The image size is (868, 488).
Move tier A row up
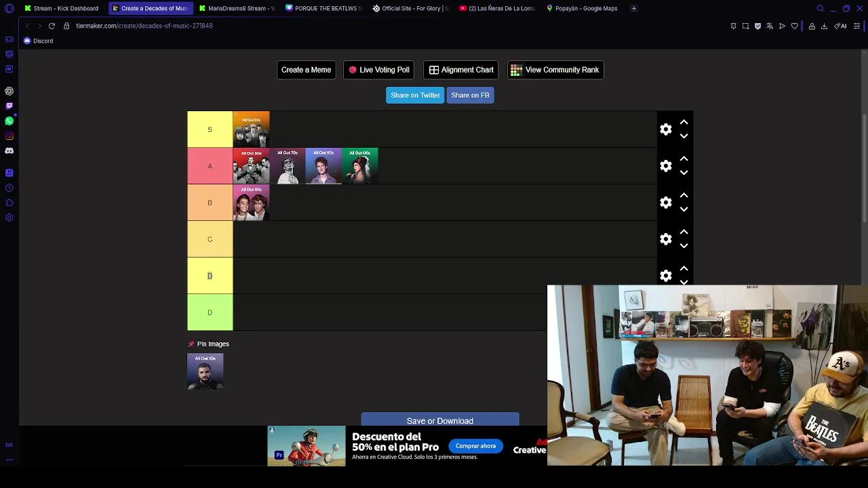(684, 159)
